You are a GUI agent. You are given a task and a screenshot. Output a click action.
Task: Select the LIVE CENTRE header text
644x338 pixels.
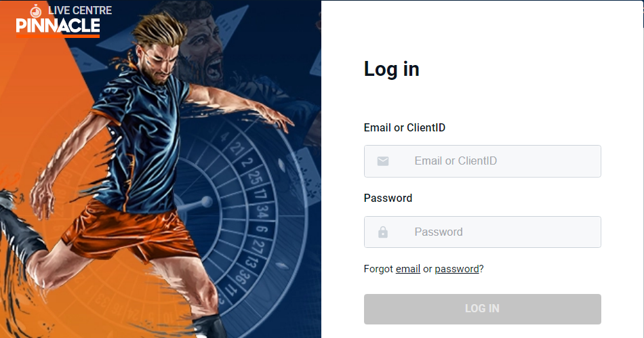80,10
